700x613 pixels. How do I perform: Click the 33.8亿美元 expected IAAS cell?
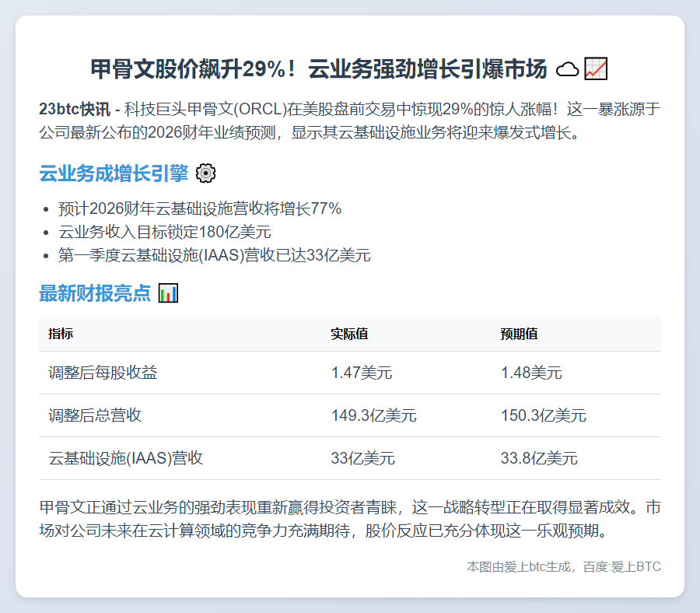[x=539, y=458]
